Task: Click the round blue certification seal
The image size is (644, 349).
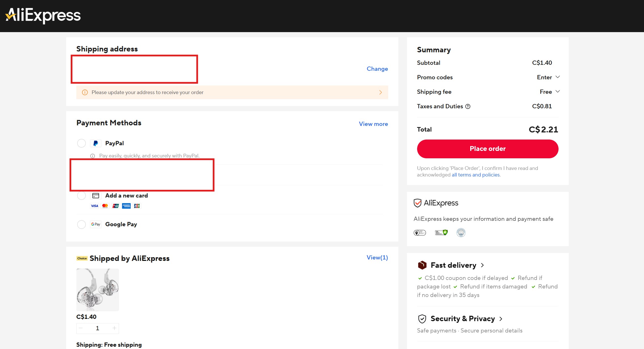Action: pos(461,232)
